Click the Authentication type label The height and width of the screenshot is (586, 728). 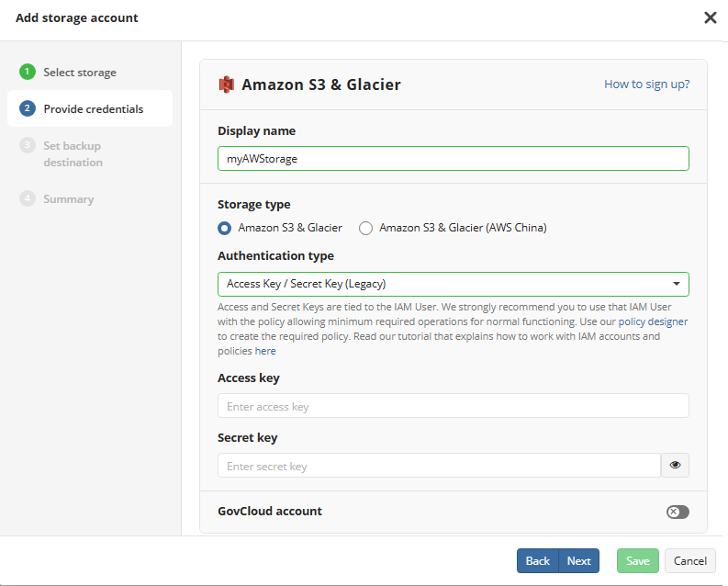point(275,256)
